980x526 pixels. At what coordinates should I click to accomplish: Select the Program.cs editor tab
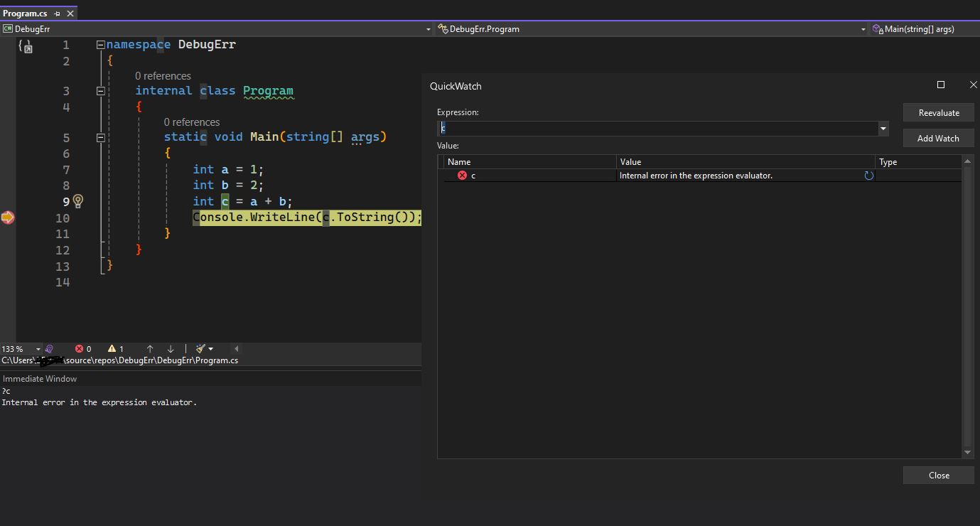coord(25,14)
